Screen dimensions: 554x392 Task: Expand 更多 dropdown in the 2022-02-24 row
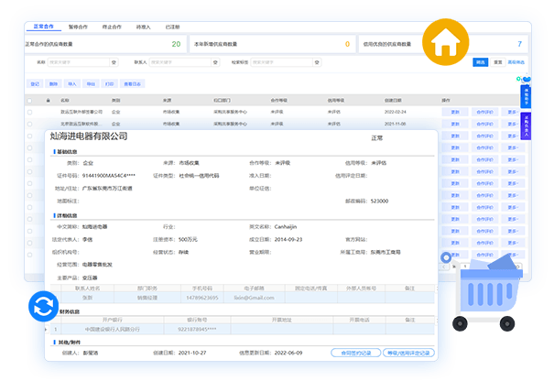[513, 112]
